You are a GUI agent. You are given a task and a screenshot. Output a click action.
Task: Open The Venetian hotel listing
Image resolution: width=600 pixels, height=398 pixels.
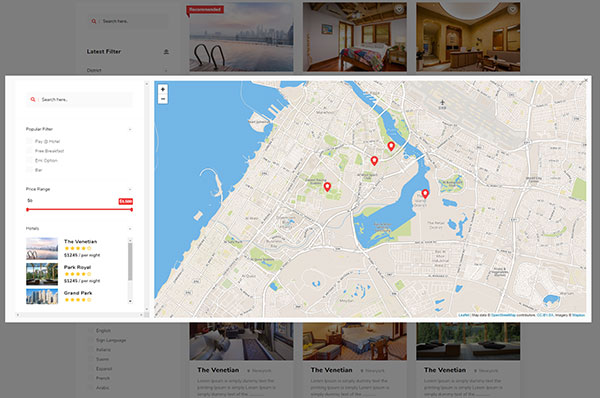pyautogui.click(x=80, y=241)
